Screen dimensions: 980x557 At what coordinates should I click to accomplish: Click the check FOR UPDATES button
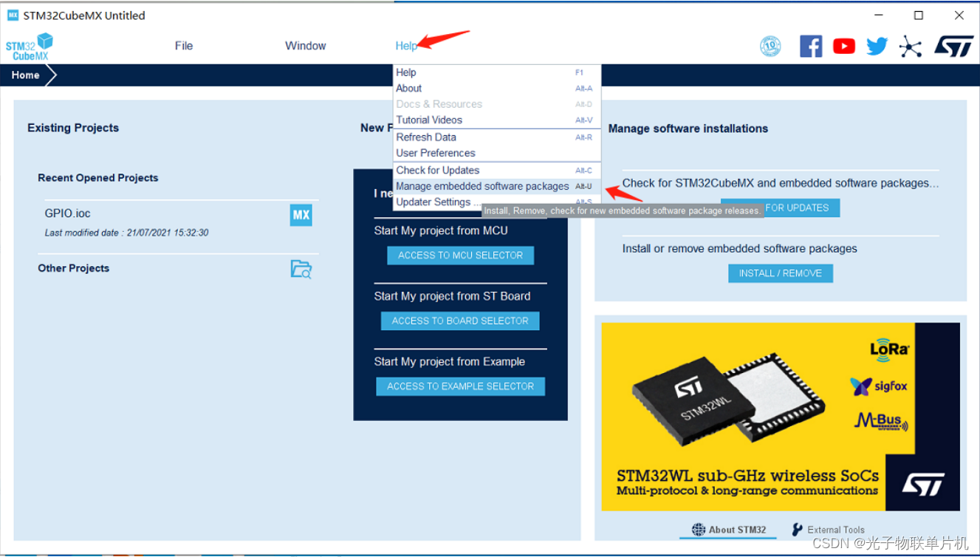[780, 208]
